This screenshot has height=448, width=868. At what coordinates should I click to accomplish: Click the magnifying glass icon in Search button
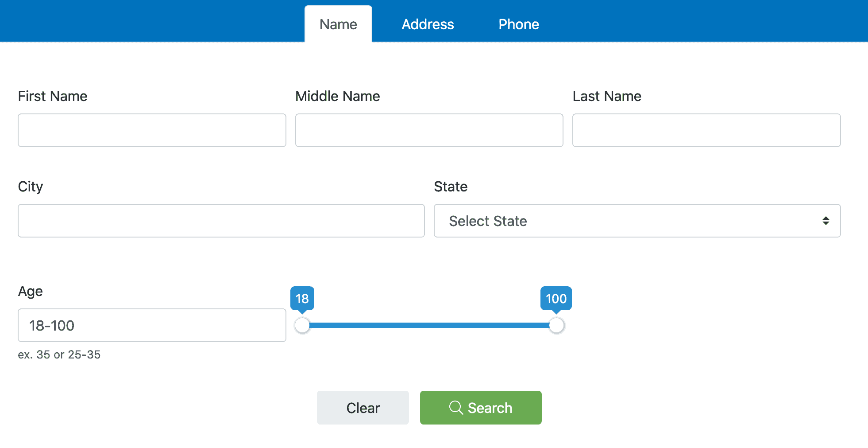[456, 408]
